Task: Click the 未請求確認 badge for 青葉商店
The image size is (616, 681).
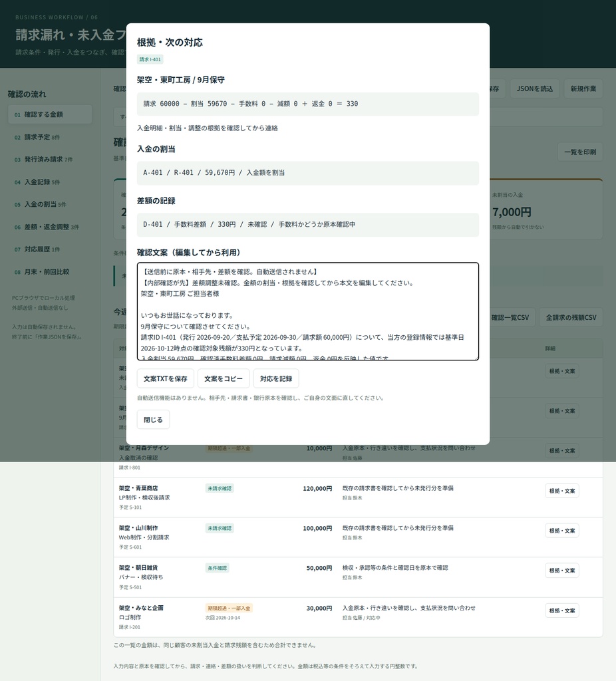Action: click(220, 489)
